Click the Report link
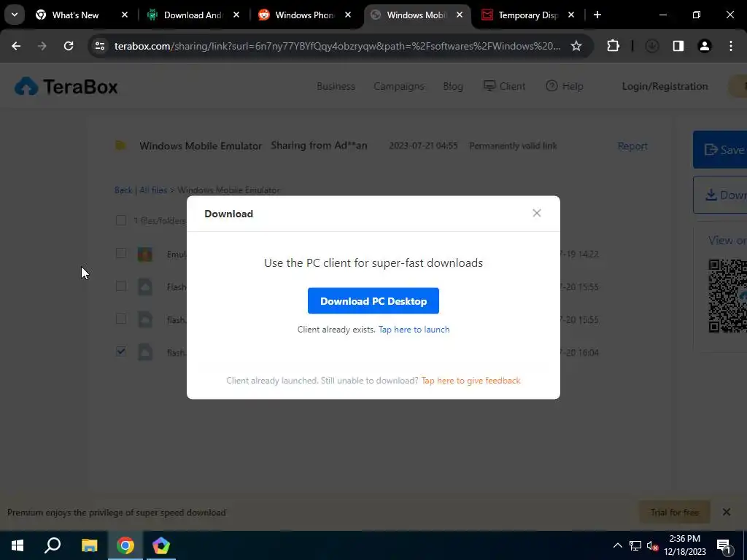This screenshot has height=560, width=747. (632, 146)
